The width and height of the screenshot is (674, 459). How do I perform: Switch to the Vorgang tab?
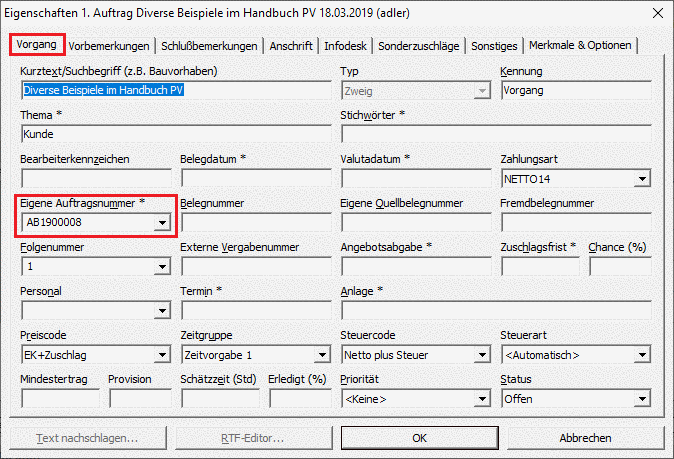37,45
